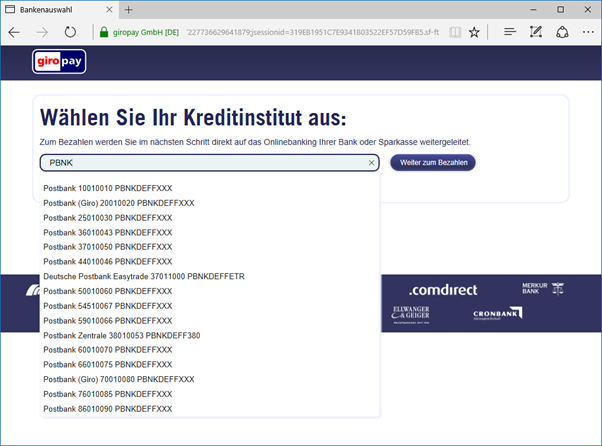Switch to the Bankenauswahl tab
602x446 pixels.
tap(60, 10)
